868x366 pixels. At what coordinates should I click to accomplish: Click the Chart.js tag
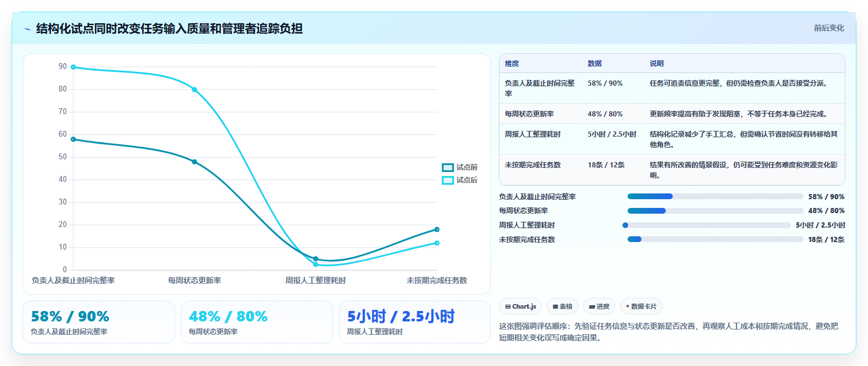click(x=520, y=306)
